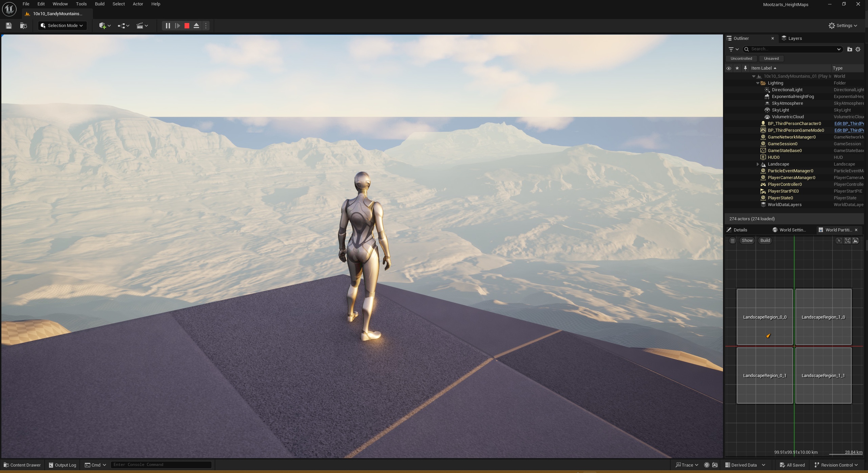Toggle the Uncontrolled filter chip
Viewport: 868px width, 473px height.
point(741,58)
